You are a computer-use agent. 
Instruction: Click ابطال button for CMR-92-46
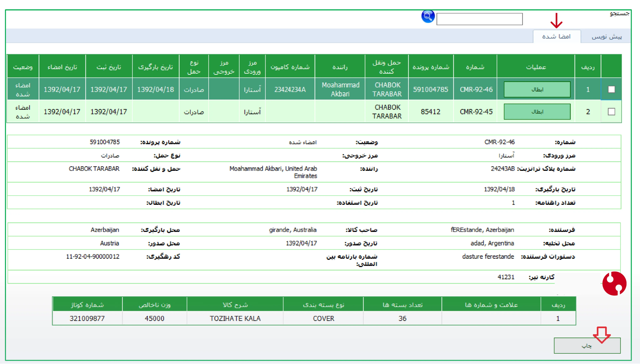(x=537, y=89)
